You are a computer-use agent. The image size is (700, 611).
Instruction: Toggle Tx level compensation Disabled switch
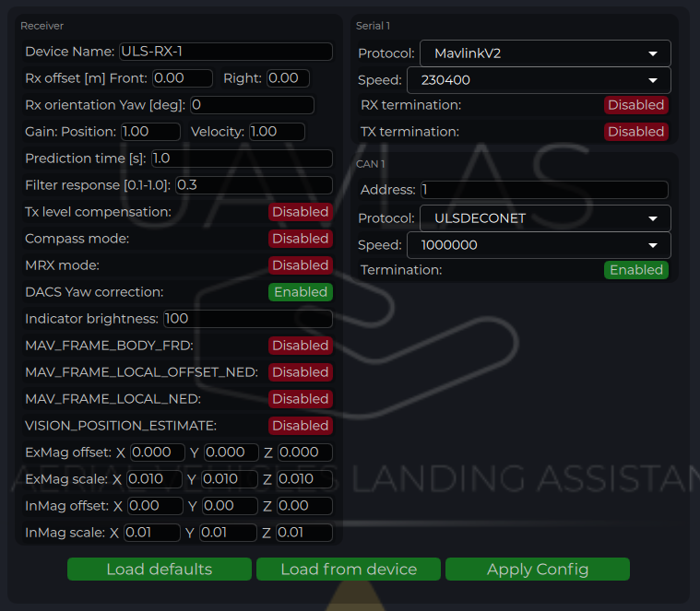point(301,212)
